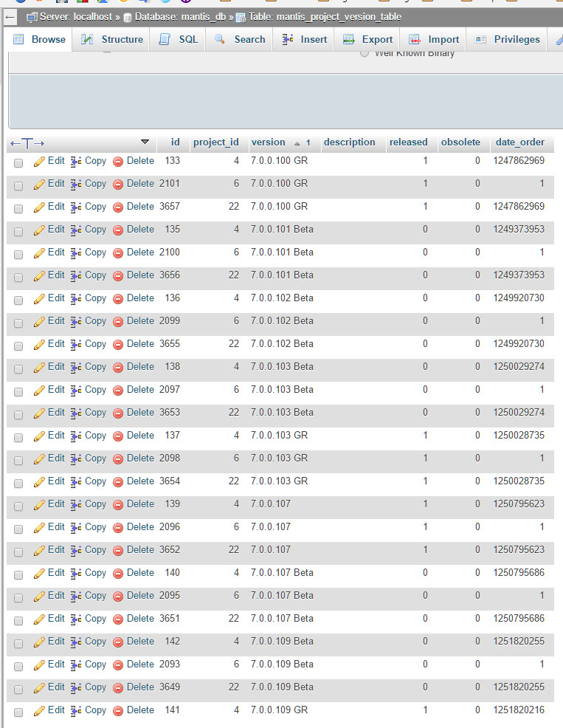Click the Copy icon for row id 2097

[x=76, y=391]
